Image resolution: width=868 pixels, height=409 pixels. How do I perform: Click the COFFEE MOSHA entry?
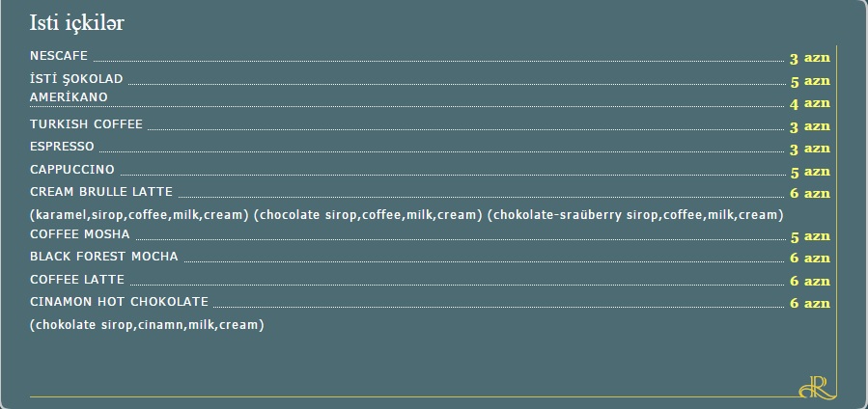80,234
